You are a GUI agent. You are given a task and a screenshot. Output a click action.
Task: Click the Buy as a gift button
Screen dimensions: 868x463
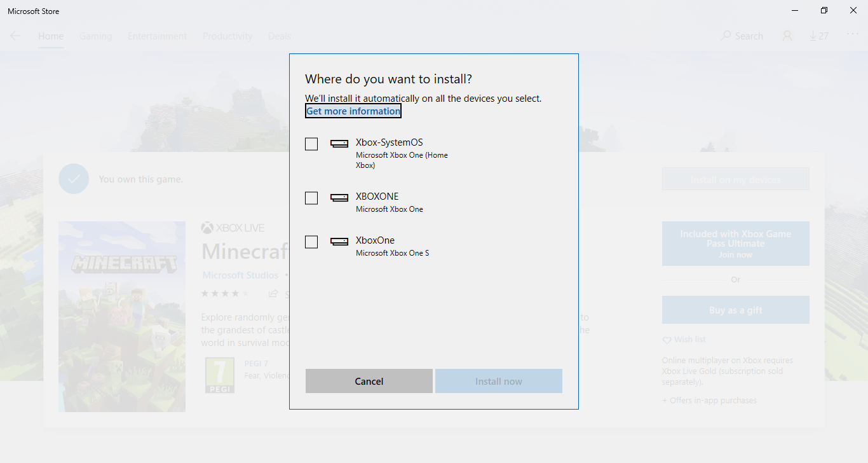(x=736, y=310)
